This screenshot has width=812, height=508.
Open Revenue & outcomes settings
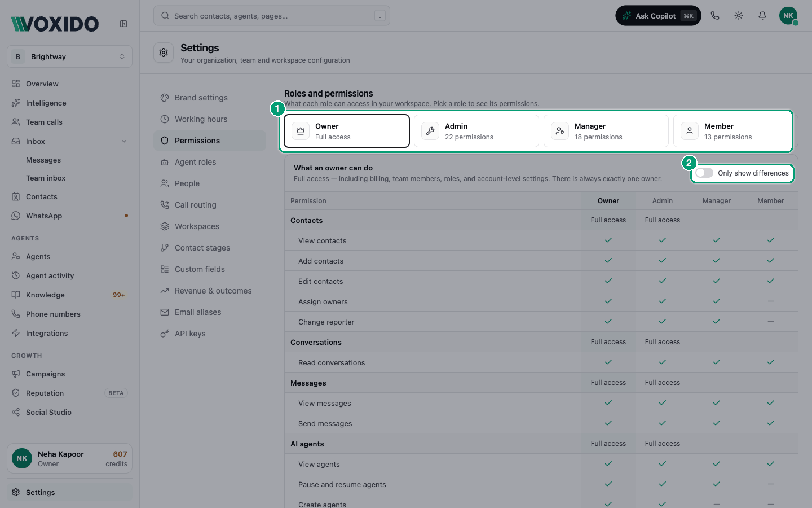[210, 291]
